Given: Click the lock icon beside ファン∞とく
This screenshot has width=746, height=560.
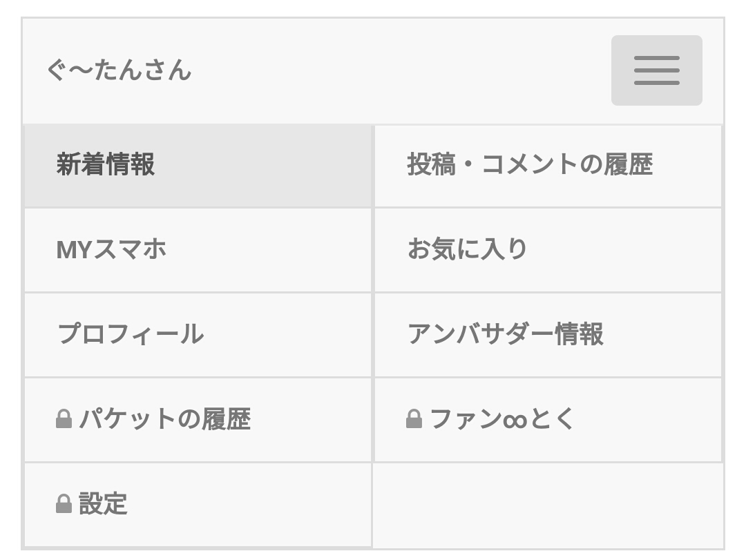Looking at the screenshot, I should point(414,419).
